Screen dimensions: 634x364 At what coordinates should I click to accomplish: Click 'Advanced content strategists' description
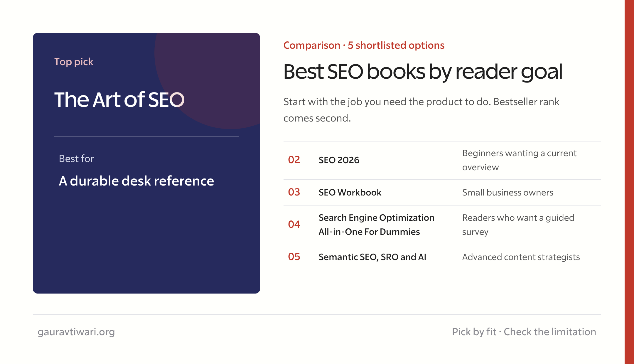(521, 257)
